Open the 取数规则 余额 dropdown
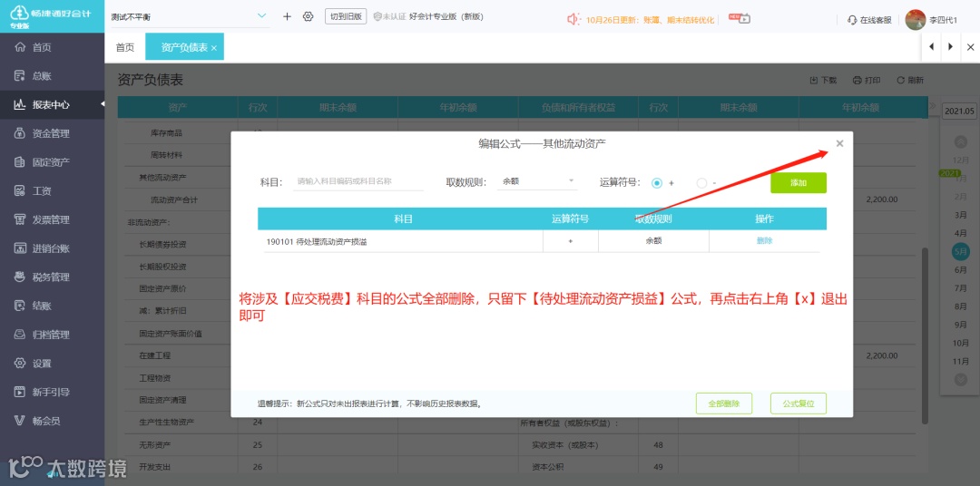 pos(537,181)
